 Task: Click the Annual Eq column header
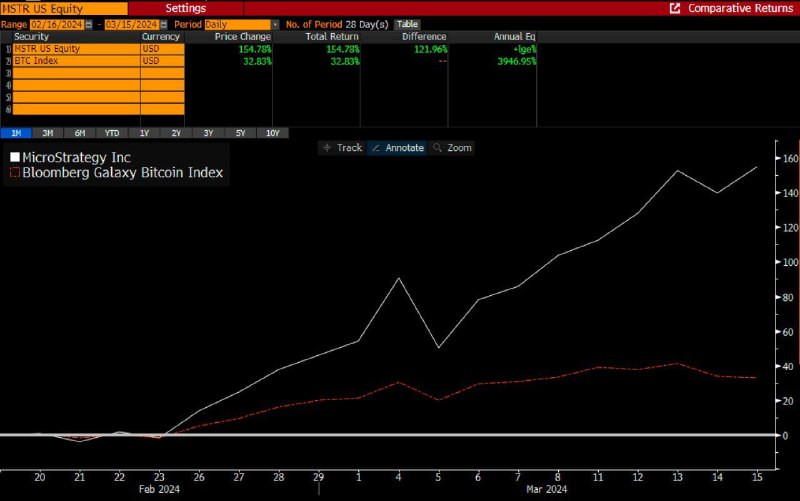tap(514, 37)
